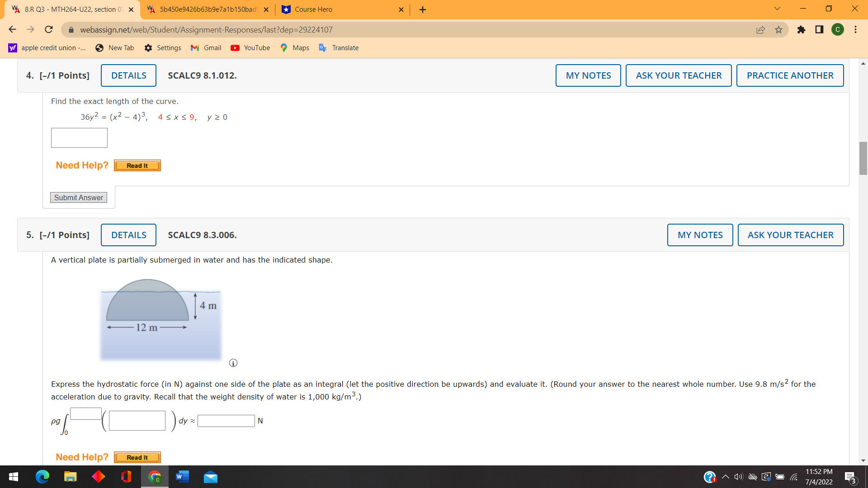Share the current page
The width and height of the screenshot is (868, 488).
(x=761, y=30)
